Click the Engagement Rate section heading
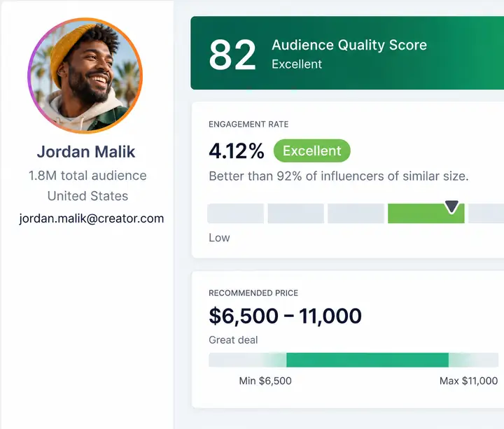Viewport: 504px width, 429px height. 248,125
